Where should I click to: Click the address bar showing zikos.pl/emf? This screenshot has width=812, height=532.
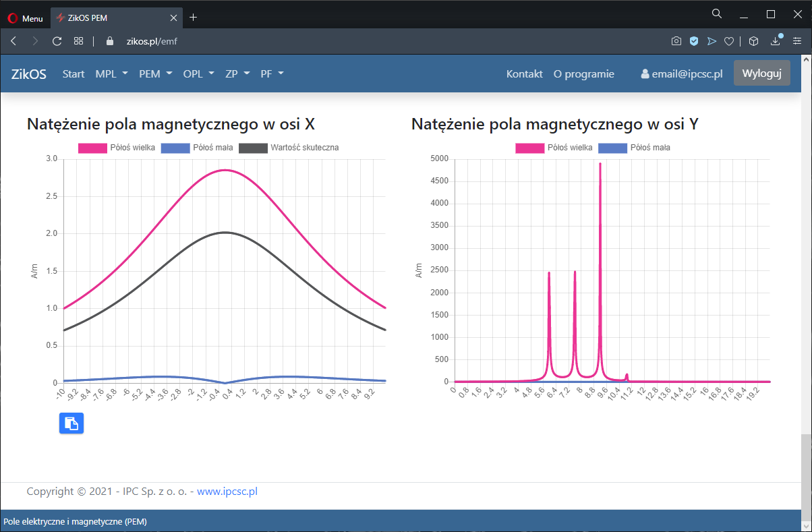point(337,41)
